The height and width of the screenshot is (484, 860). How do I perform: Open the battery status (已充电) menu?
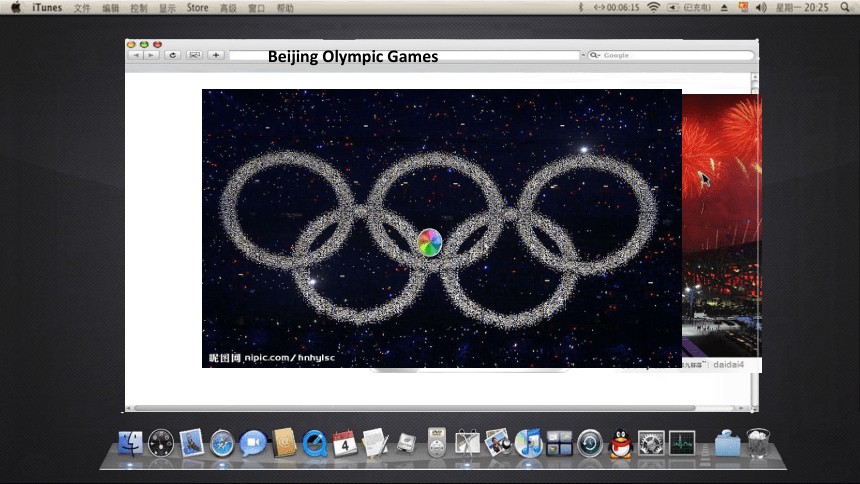pyautogui.click(x=689, y=8)
